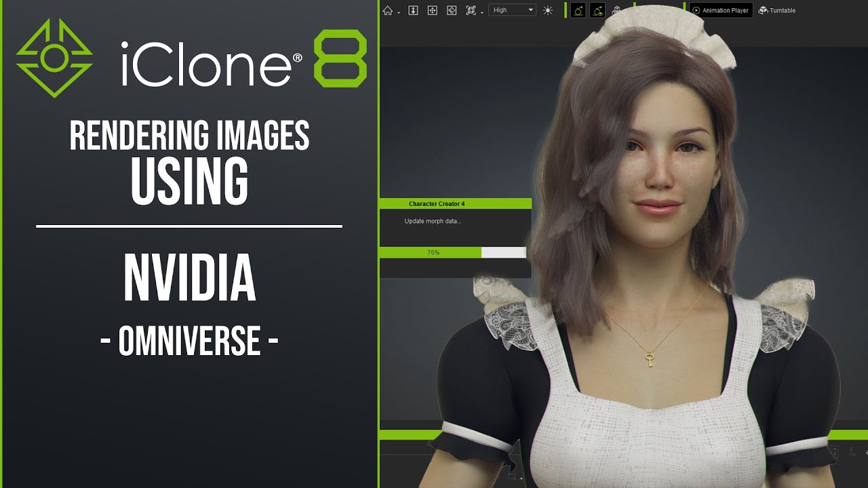Screen dimensions: 868x488
Task: Click the four-arrow pan view icon
Action: pos(432,10)
